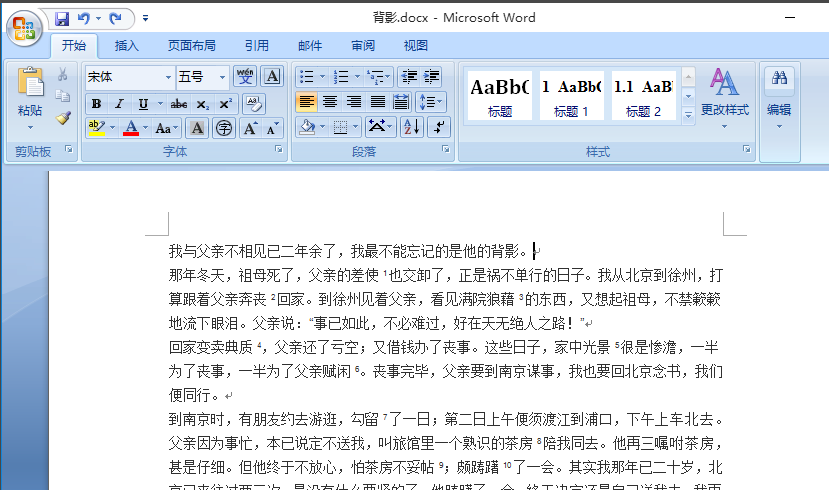The width and height of the screenshot is (829, 490).
Task: Click the Sort A-Z icon
Action: 412,127
